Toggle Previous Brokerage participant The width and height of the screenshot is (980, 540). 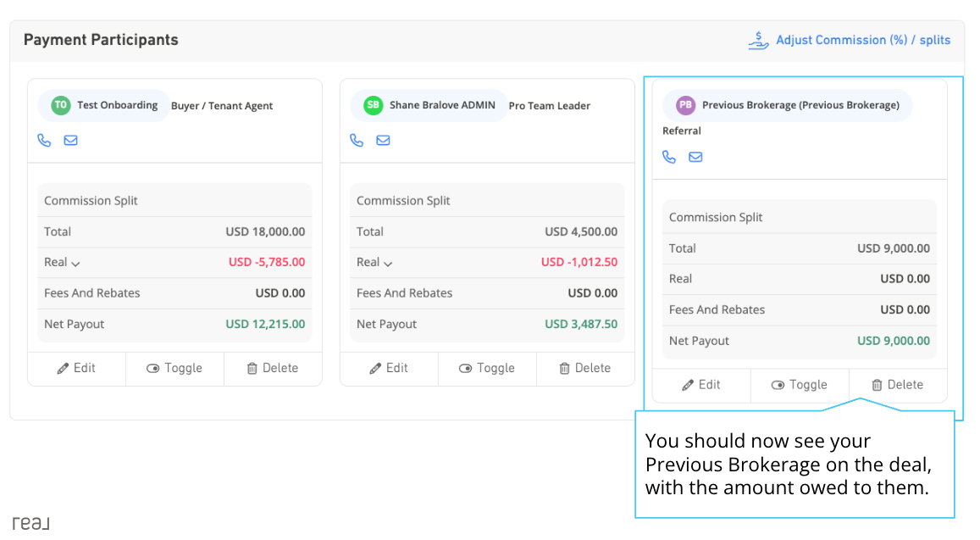800,386
